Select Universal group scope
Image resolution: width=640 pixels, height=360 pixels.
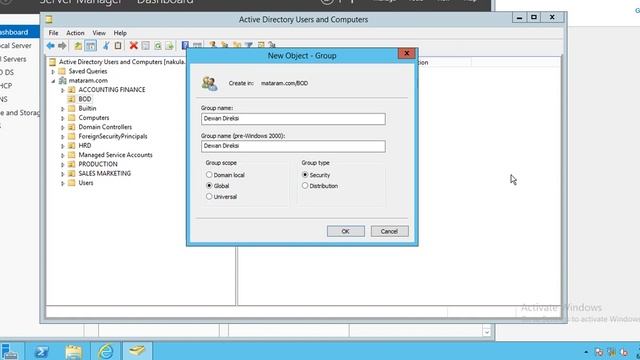coord(209,196)
